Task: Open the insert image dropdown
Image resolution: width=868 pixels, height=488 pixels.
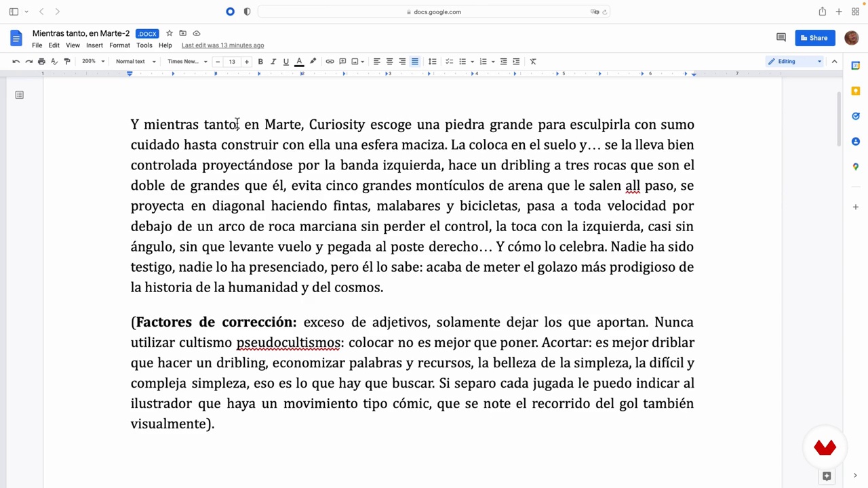Action: pyautogui.click(x=358, y=62)
